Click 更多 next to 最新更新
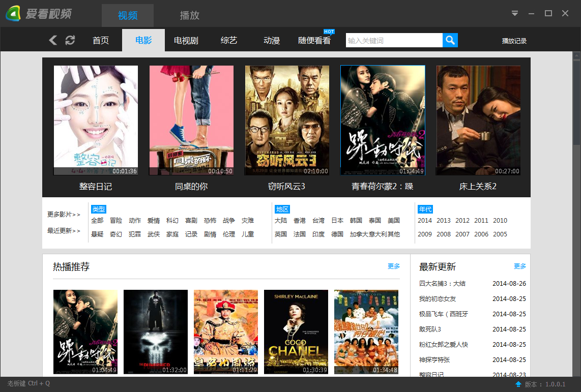This screenshot has height=392, width=581. pos(520,266)
